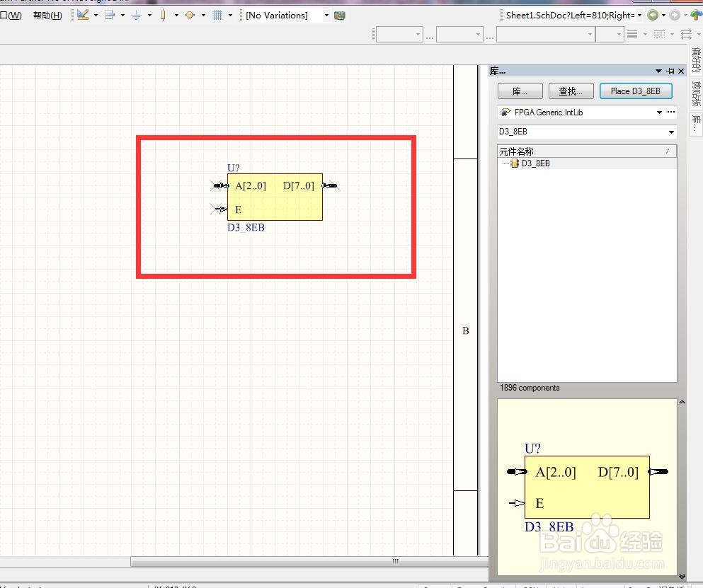Open the 窗口(W) window menu
This screenshot has width=703, height=588.
11,16
